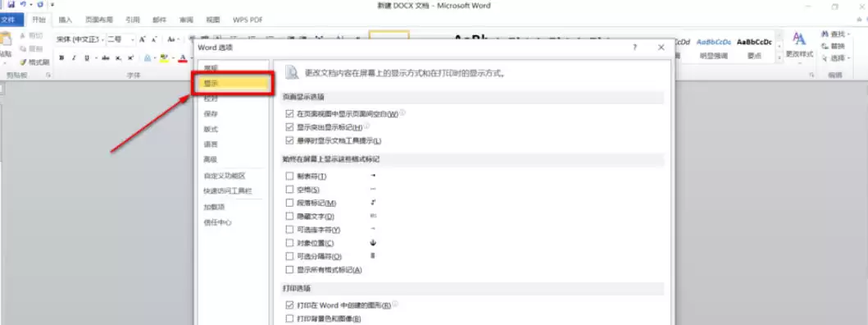Viewport: 868px width, 325px height.
Task: Select the Advanced category in options sidebar
Action: [211, 160]
